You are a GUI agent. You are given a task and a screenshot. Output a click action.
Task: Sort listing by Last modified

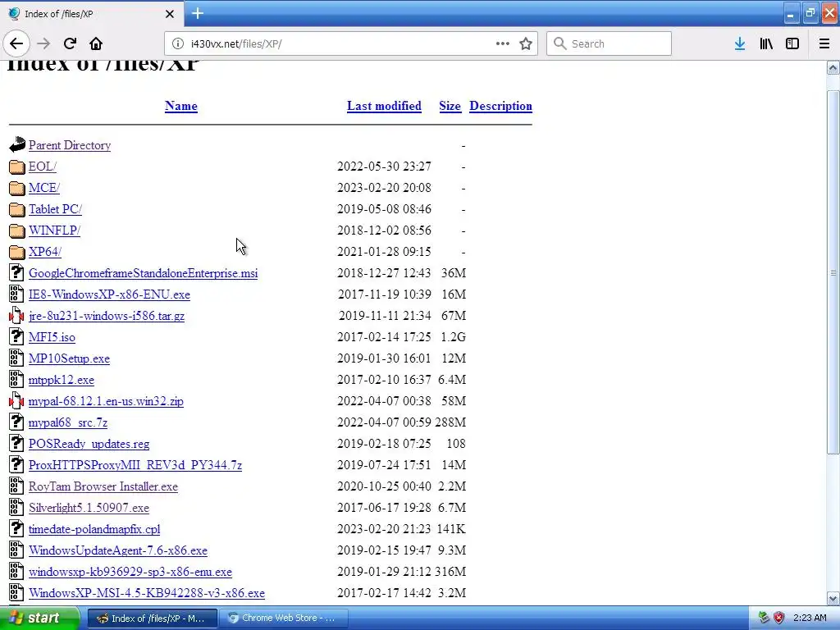coord(384,106)
